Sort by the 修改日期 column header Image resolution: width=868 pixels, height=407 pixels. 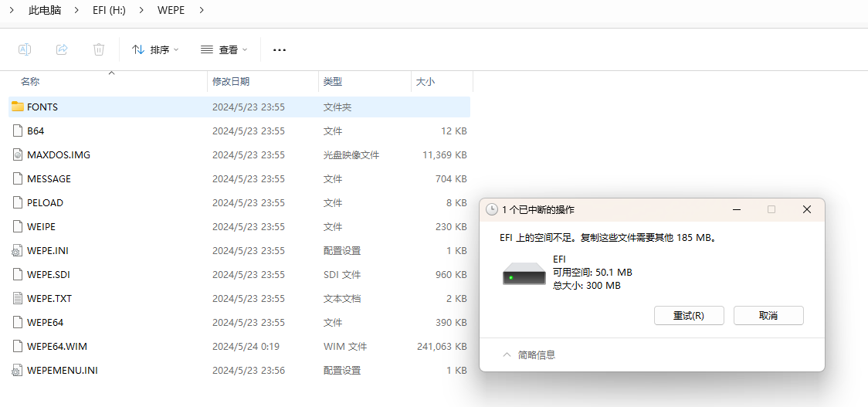click(x=231, y=81)
